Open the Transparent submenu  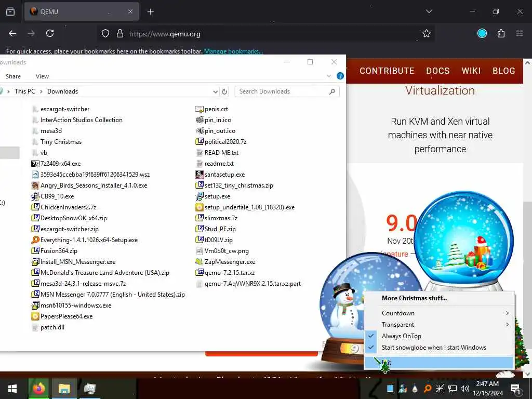[440, 324]
